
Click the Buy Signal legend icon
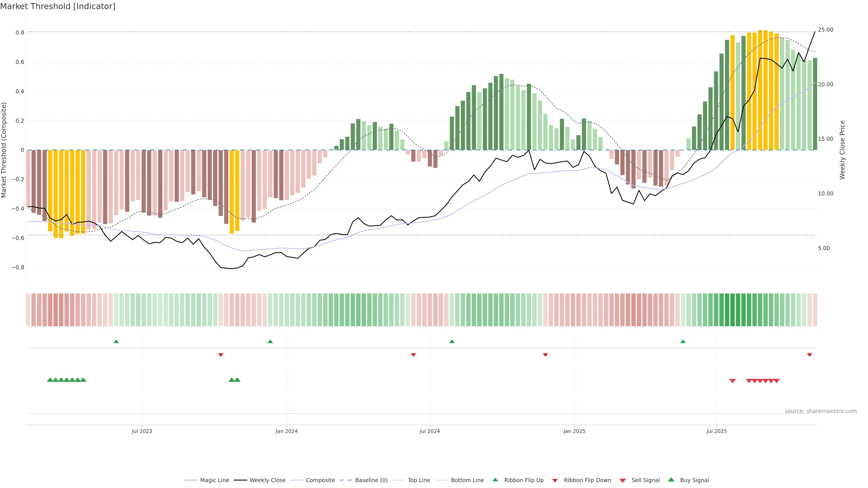[671, 480]
